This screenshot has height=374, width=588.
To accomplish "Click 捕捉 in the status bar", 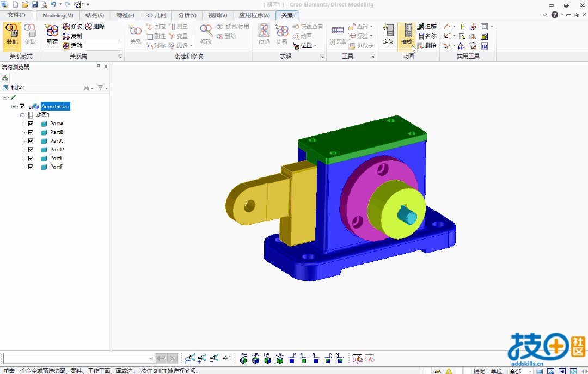I will tap(479, 371).
